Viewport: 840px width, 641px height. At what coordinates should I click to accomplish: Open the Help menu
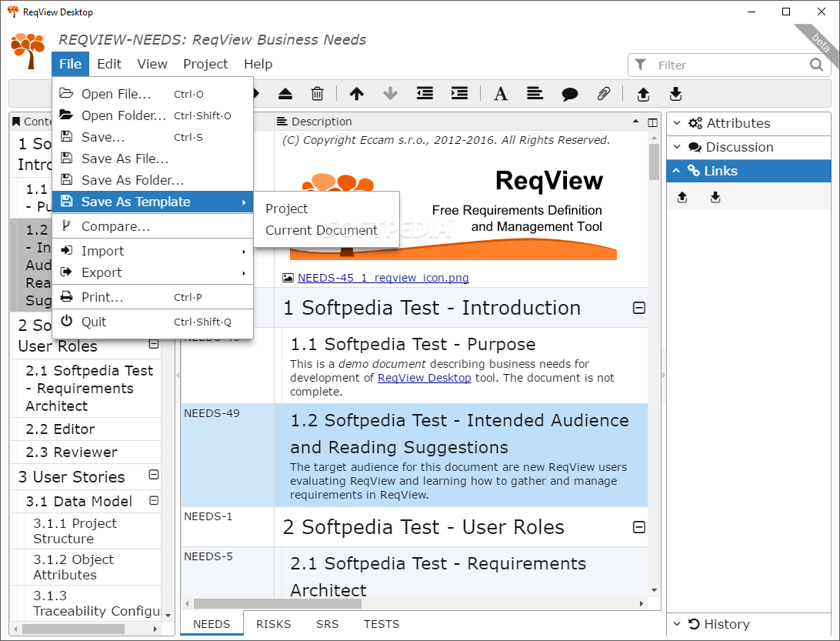(258, 64)
